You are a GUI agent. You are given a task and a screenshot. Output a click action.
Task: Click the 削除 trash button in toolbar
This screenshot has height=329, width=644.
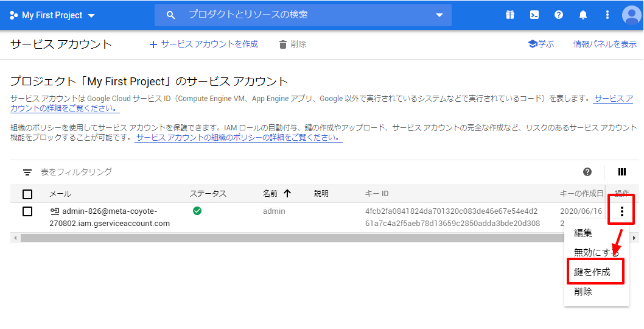click(292, 44)
